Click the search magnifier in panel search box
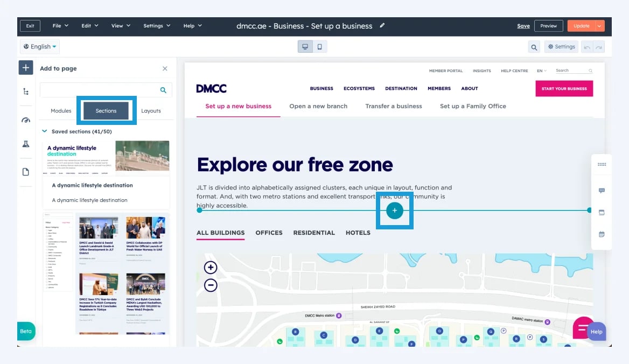This screenshot has height=364, width=629. pyautogui.click(x=163, y=90)
